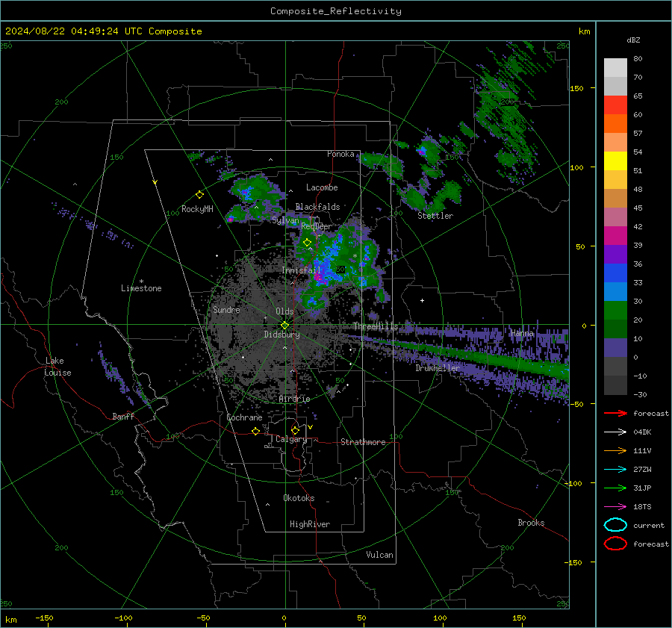Viewport: 672px width, 628px height.
Task: Click the Sylvan town label
Action: click(285, 220)
